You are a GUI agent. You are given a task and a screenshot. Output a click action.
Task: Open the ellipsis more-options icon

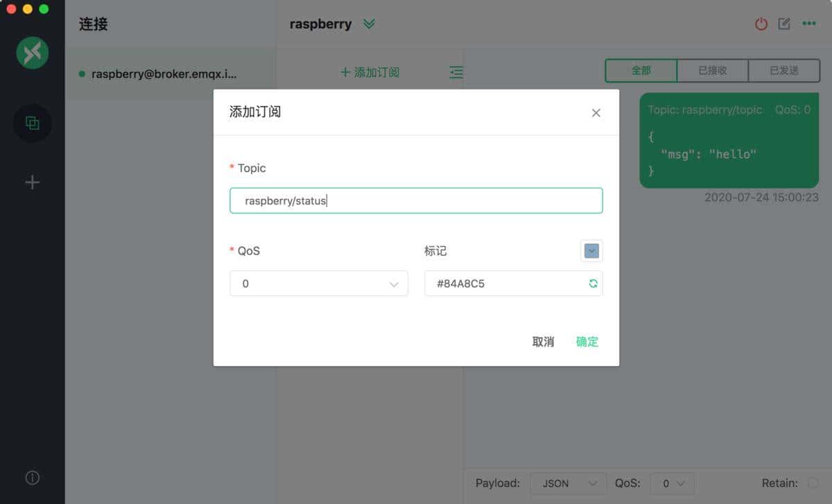[x=809, y=23]
